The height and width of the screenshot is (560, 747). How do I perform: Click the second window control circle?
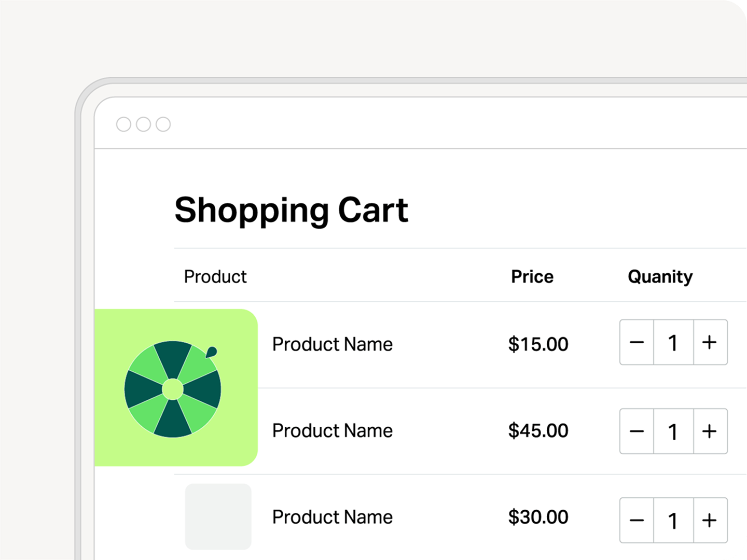point(143,124)
